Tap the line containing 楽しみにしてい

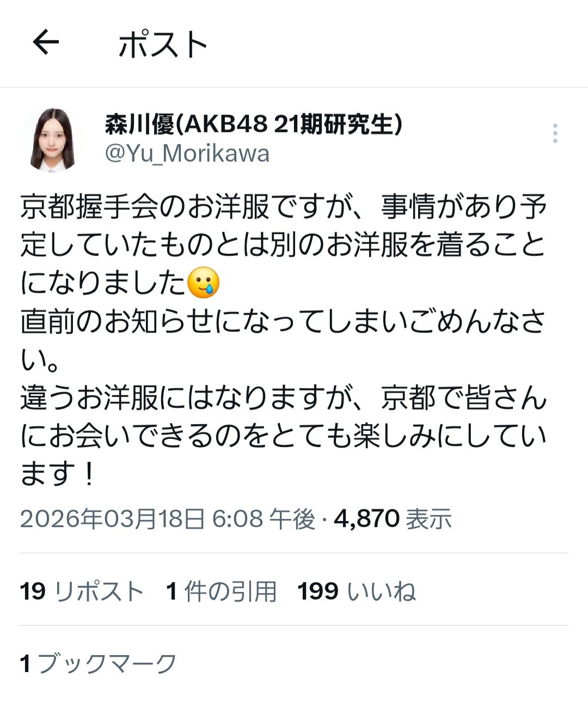click(283, 436)
